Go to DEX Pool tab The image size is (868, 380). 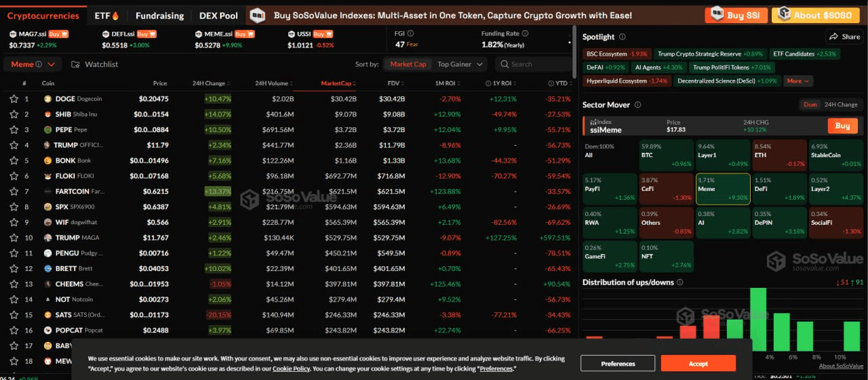click(x=218, y=15)
